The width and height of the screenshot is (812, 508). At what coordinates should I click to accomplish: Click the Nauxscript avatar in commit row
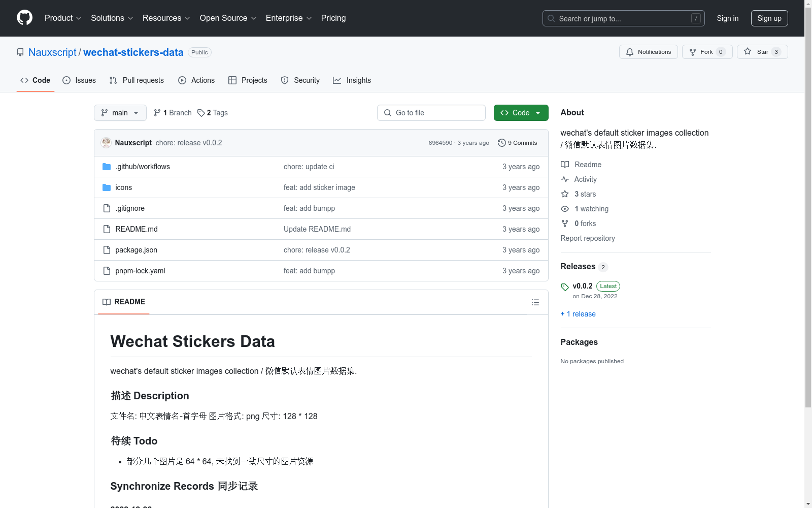coord(106,143)
